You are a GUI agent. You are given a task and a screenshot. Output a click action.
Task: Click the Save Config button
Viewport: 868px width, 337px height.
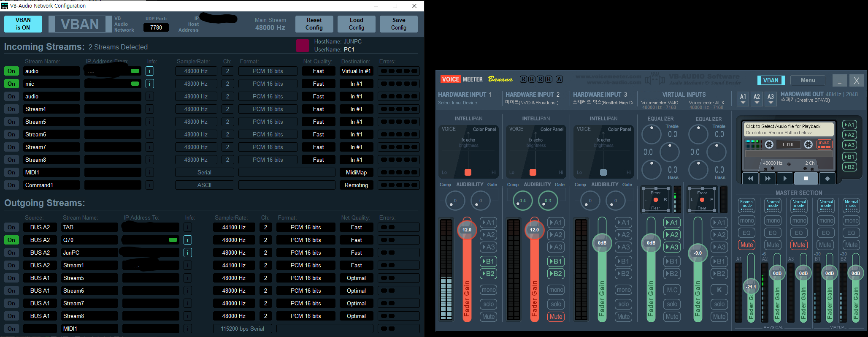point(398,24)
